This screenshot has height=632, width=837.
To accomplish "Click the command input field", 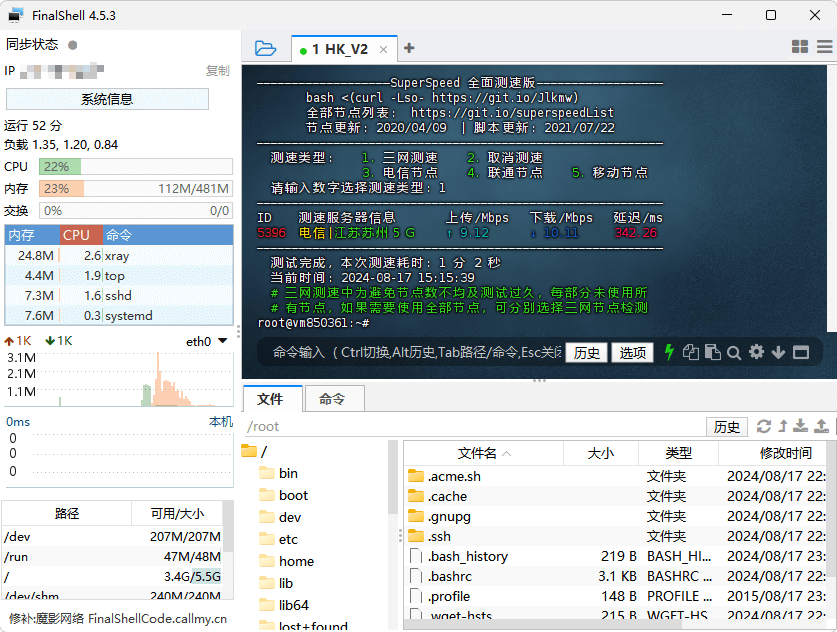I will pos(410,352).
